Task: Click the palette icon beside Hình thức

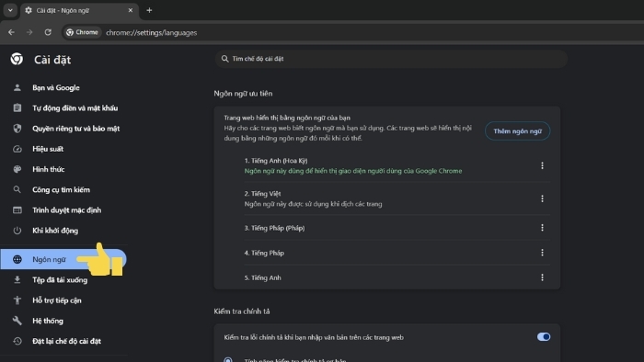Action: coord(17,169)
